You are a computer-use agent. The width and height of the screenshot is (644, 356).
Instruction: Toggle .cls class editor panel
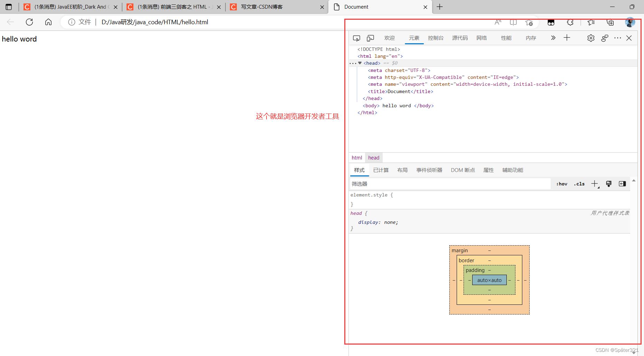tap(579, 184)
